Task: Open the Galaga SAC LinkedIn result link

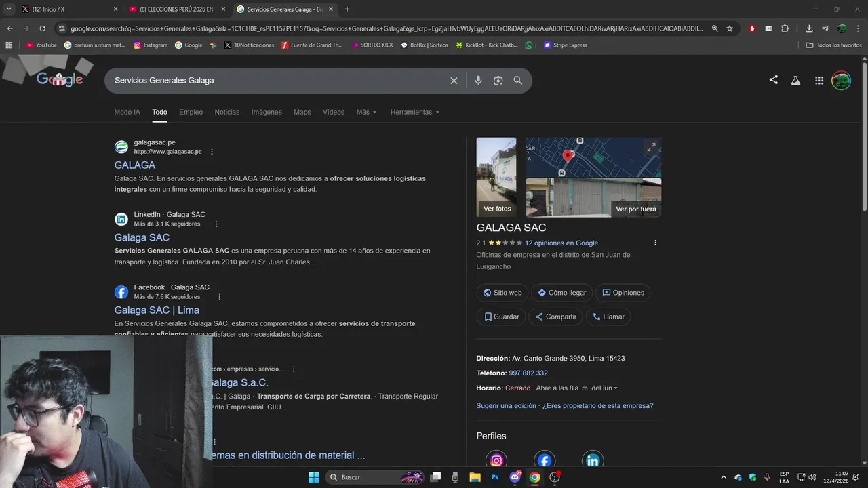Action: click(x=142, y=238)
